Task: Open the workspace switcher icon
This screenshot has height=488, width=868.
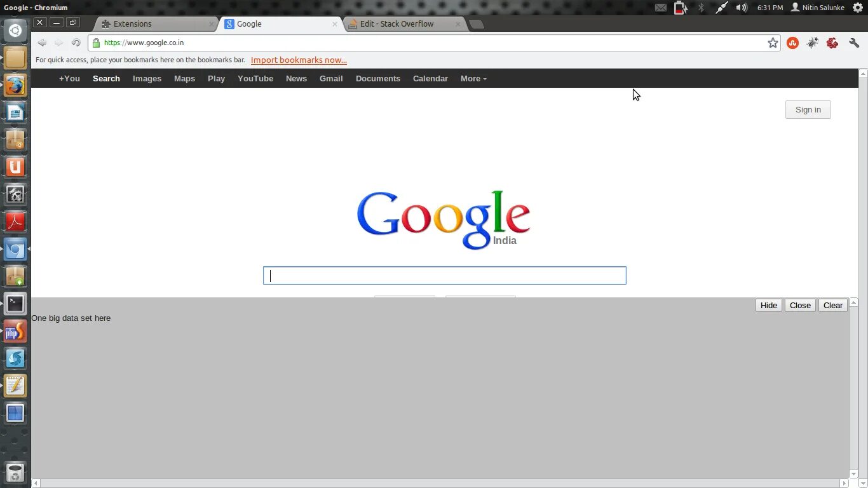Action: pyautogui.click(x=15, y=413)
